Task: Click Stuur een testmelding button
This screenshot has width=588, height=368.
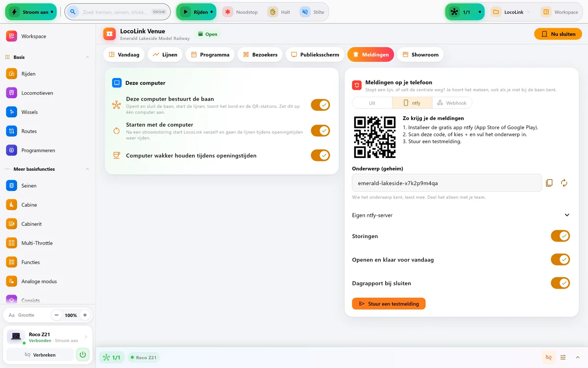Action: click(x=389, y=304)
